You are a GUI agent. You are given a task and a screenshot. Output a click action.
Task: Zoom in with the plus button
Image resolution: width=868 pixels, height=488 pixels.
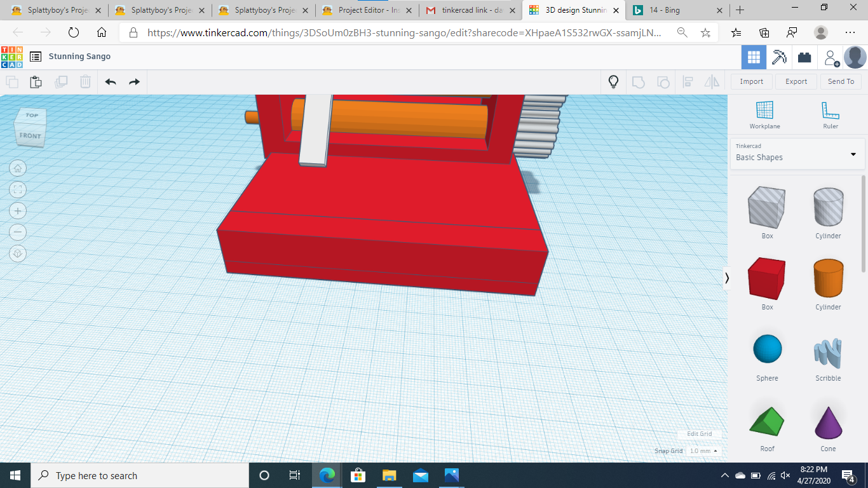click(x=18, y=211)
